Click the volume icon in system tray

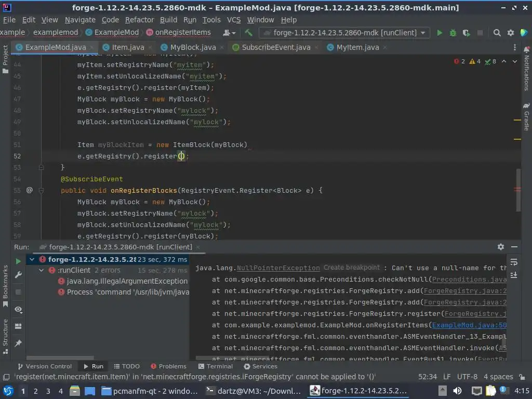457,391
